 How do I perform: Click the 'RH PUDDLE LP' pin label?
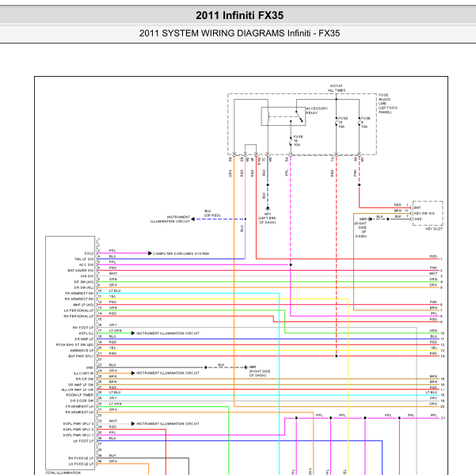point(81,458)
